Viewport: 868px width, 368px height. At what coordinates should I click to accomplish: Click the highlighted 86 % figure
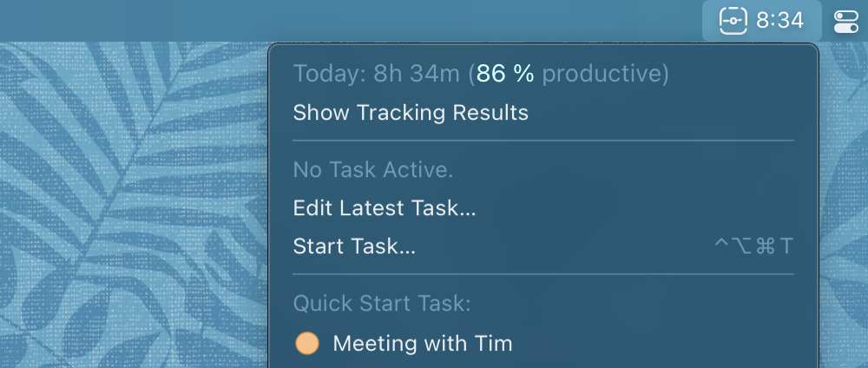[x=505, y=74]
